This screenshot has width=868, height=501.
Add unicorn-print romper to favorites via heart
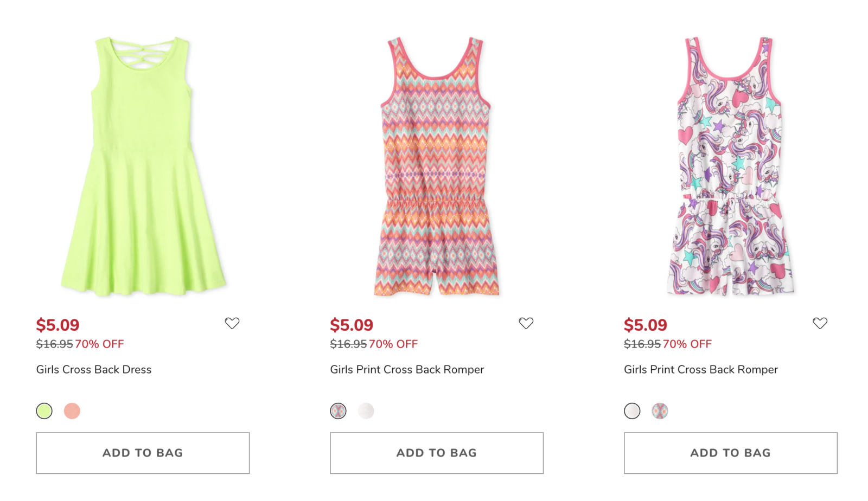(x=820, y=323)
